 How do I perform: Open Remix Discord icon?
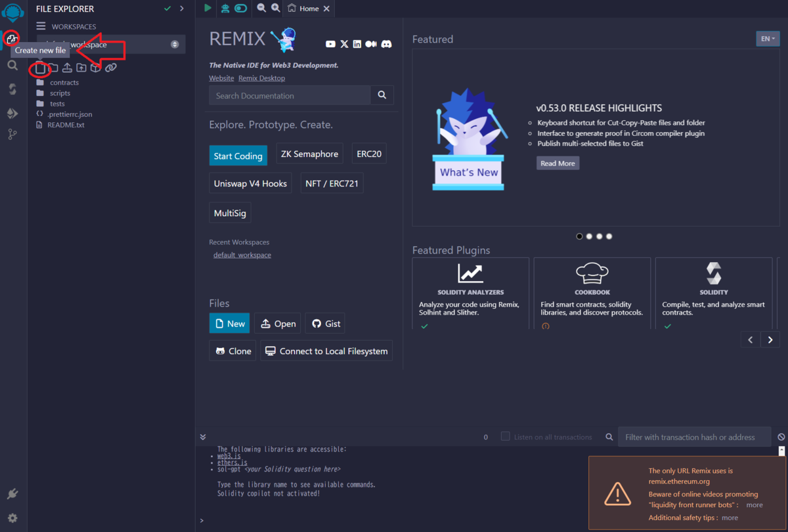point(387,44)
